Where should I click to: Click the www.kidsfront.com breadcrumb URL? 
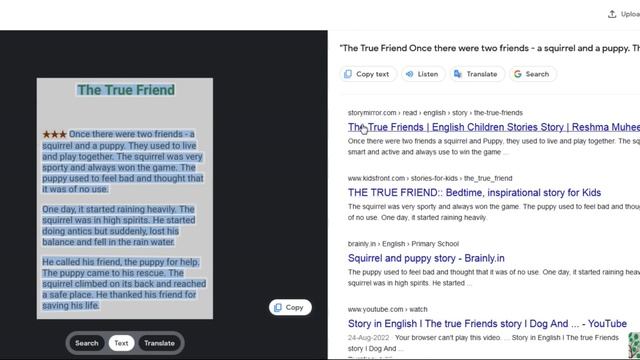[x=430, y=178]
